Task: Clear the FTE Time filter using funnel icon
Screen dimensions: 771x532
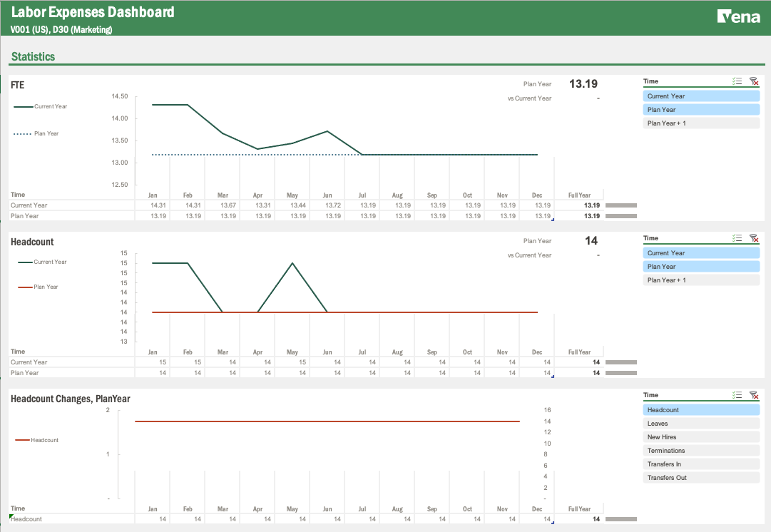Action: coord(754,81)
